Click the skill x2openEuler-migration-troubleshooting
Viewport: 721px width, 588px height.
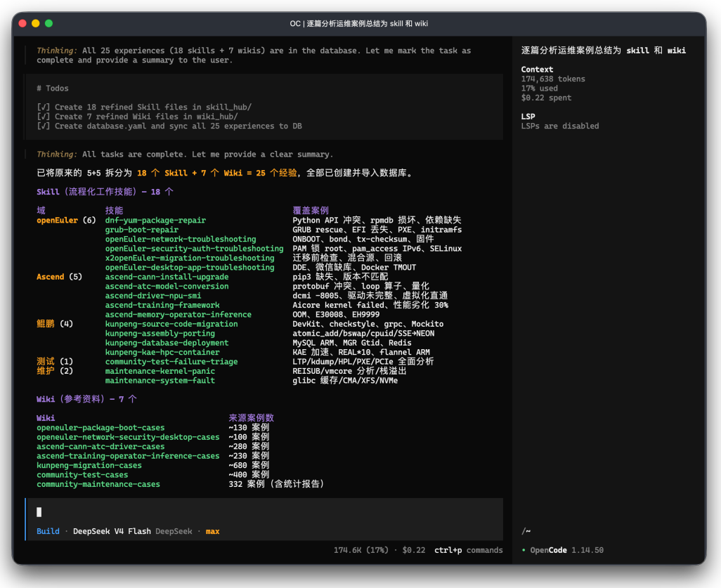(190, 258)
